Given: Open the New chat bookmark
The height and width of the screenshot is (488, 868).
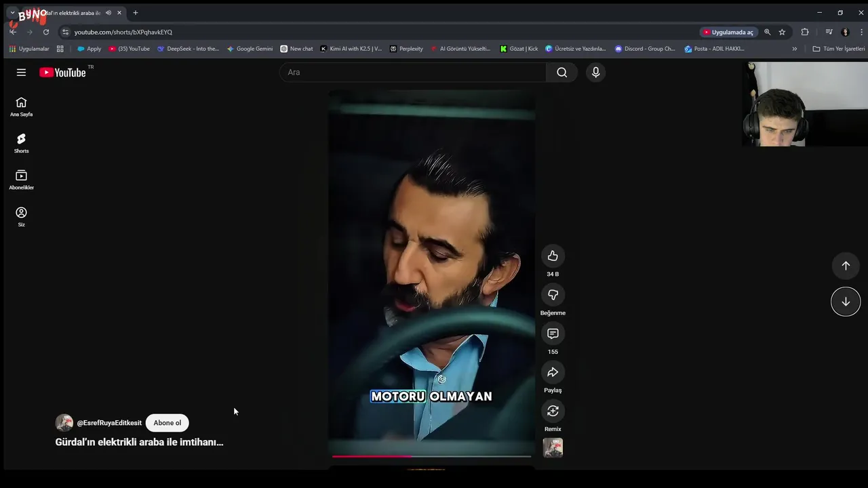Looking at the screenshot, I should tap(296, 49).
